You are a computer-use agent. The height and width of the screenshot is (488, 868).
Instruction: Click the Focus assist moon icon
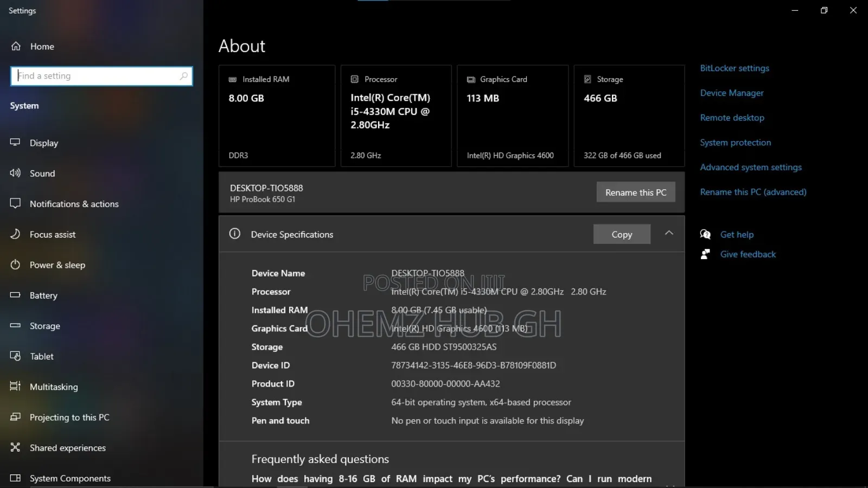(x=15, y=234)
